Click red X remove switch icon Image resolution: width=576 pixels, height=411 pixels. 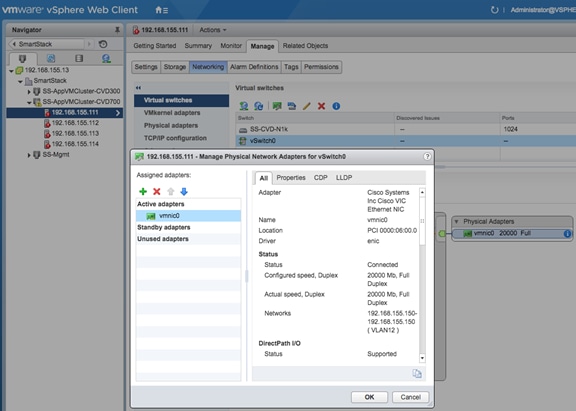321,106
